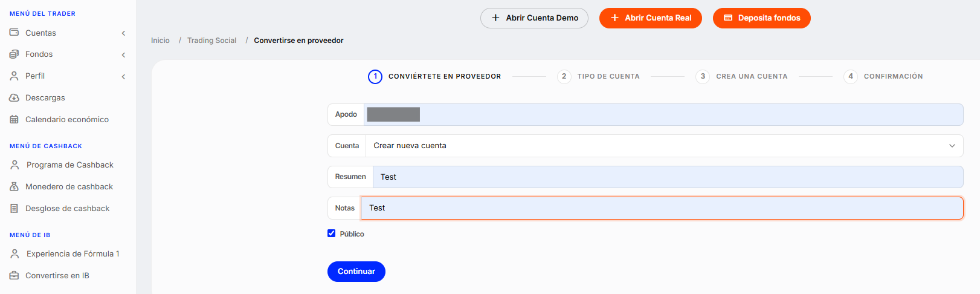Go to Trading Social breadcrumb link

(x=212, y=41)
